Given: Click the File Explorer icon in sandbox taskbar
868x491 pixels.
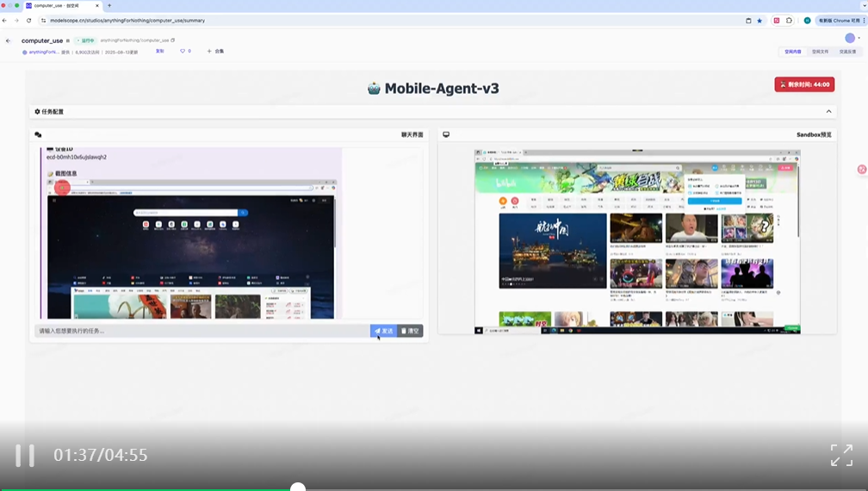Looking at the screenshot, I should [x=561, y=331].
